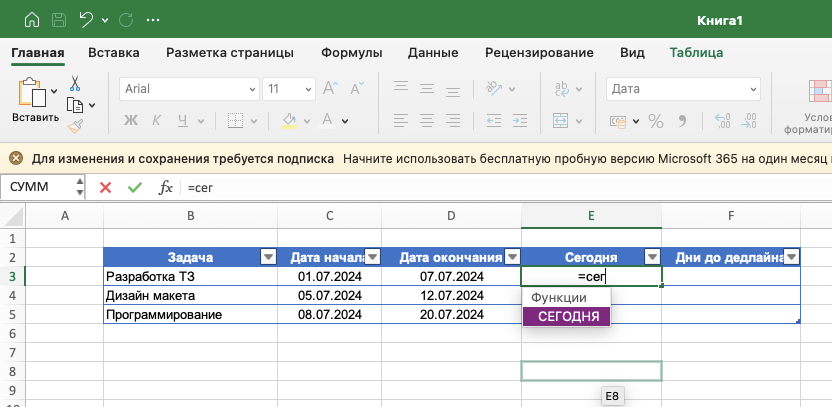Confirm formula with green checkmark
Screen dimensions: 832x407
tap(135, 187)
